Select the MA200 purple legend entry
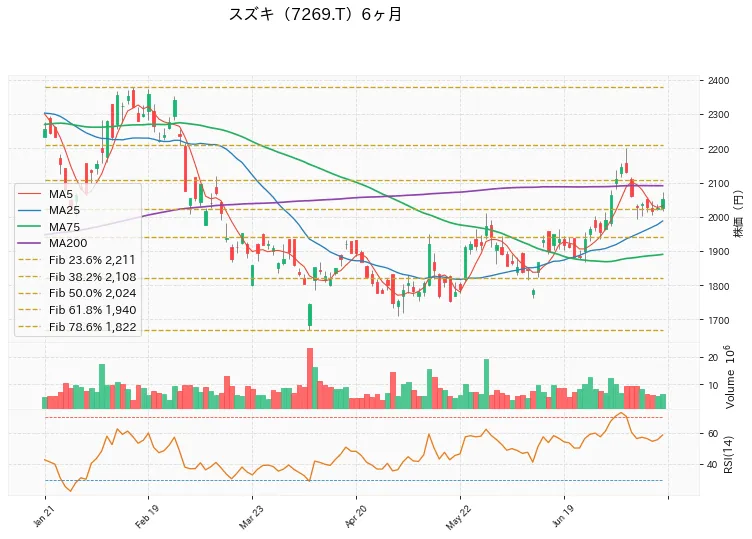 (52, 243)
